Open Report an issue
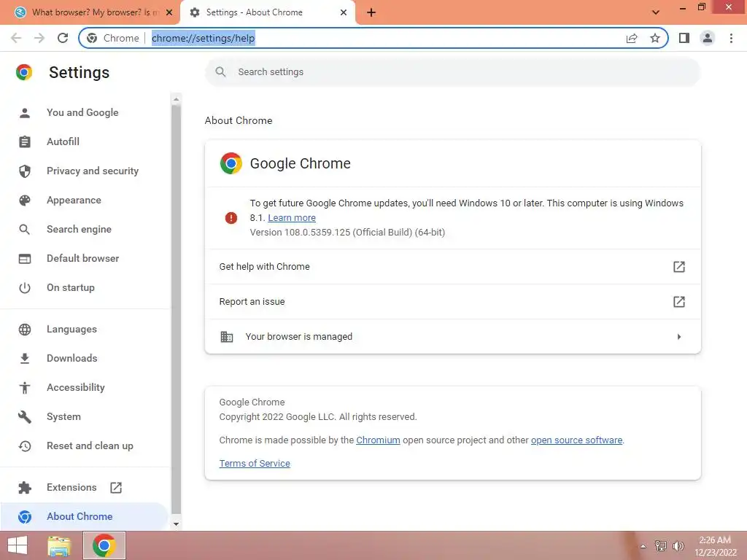Viewport: 747px width, 560px height. click(452, 301)
